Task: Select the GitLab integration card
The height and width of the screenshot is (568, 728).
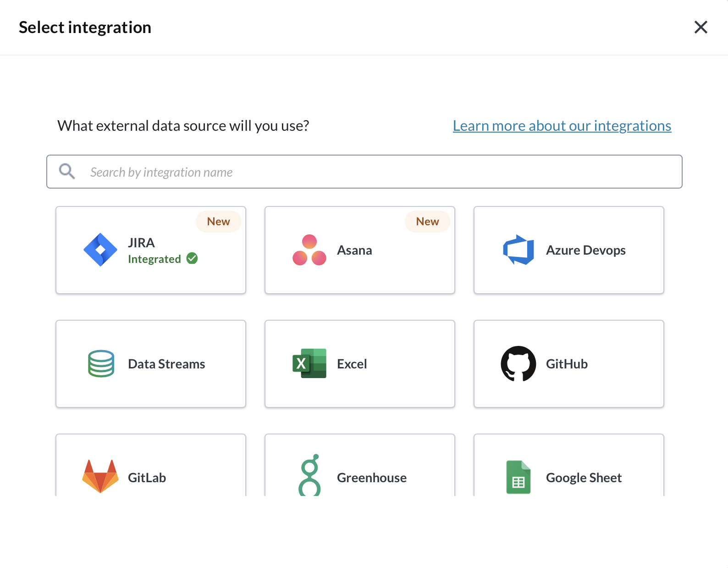Action: coord(151,465)
